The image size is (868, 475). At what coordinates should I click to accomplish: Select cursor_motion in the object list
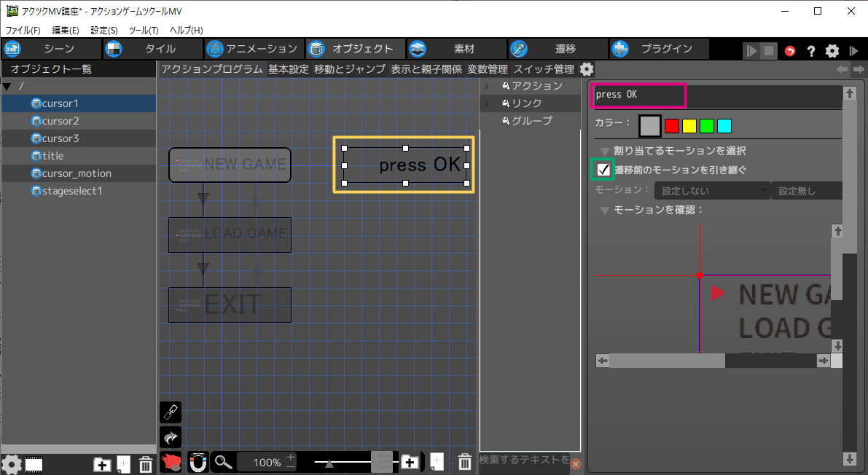(77, 173)
